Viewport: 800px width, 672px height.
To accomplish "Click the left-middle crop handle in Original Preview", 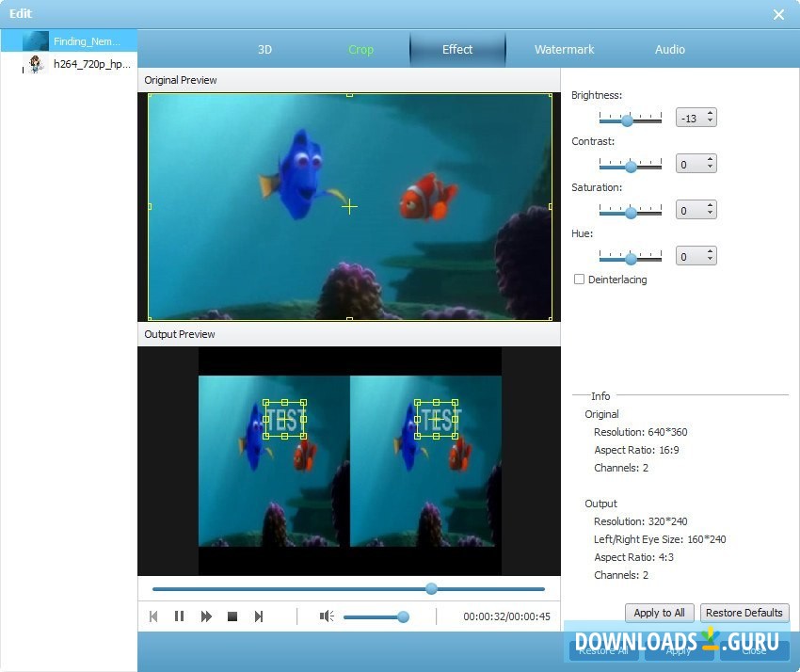I will click(x=150, y=207).
